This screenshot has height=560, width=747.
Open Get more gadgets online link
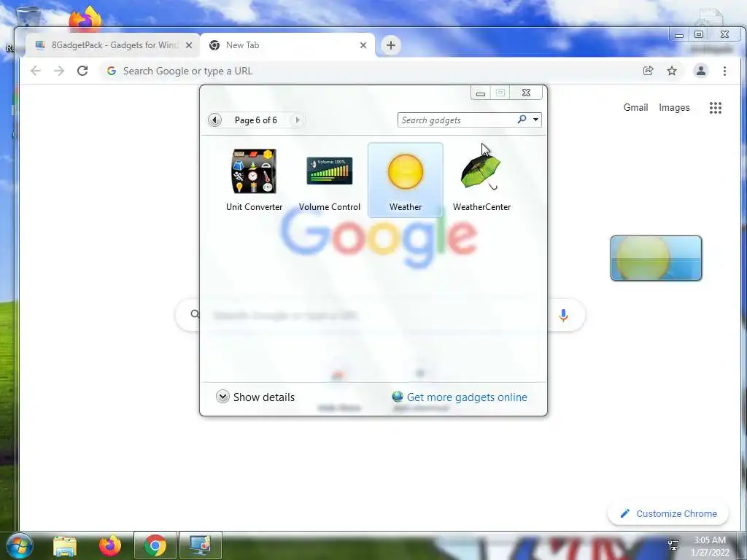[x=467, y=397]
